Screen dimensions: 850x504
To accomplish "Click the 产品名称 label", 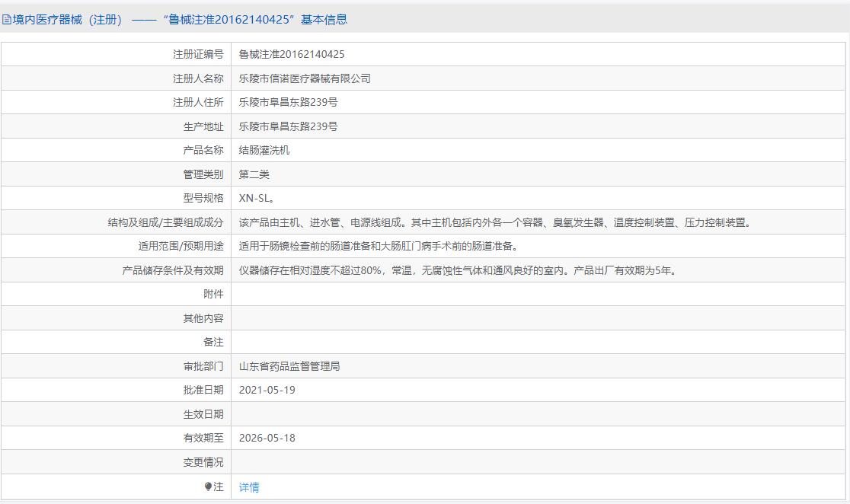I will pos(203,150).
